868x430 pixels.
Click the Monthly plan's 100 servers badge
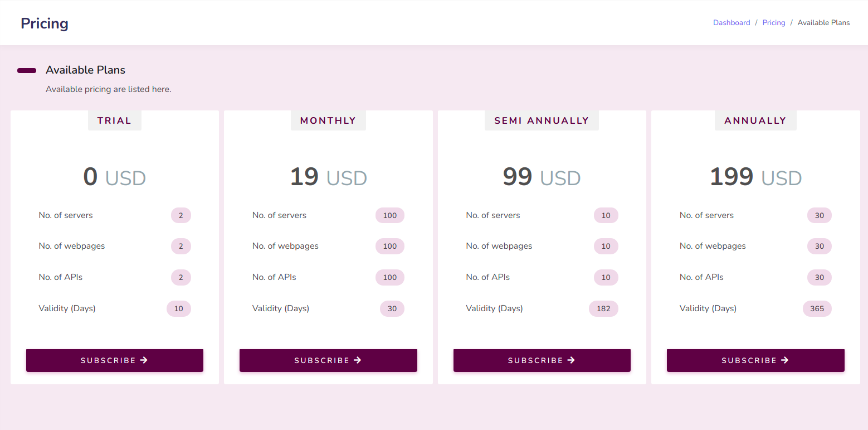click(389, 215)
